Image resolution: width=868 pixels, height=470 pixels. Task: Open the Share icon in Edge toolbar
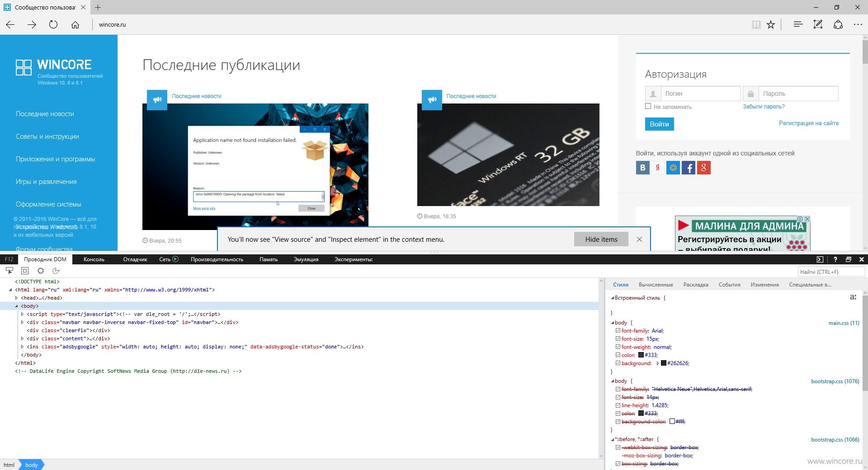(x=838, y=24)
